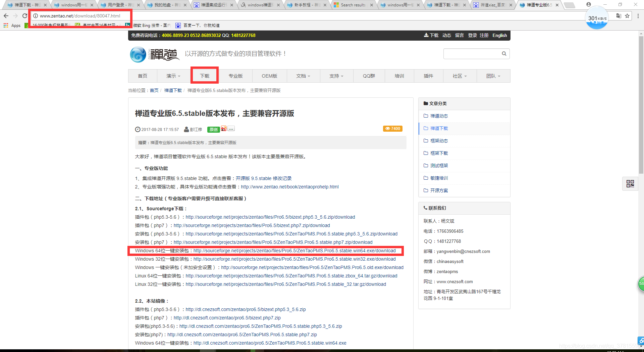Open the 首页 navigation item
This screenshot has width=644, height=352.
tap(143, 76)
